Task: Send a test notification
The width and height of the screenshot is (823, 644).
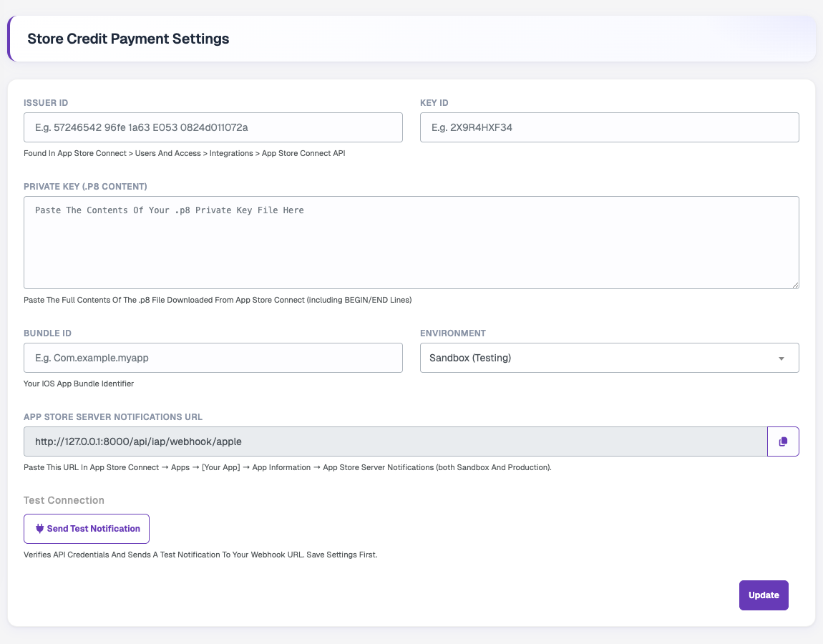Action: 87,529
